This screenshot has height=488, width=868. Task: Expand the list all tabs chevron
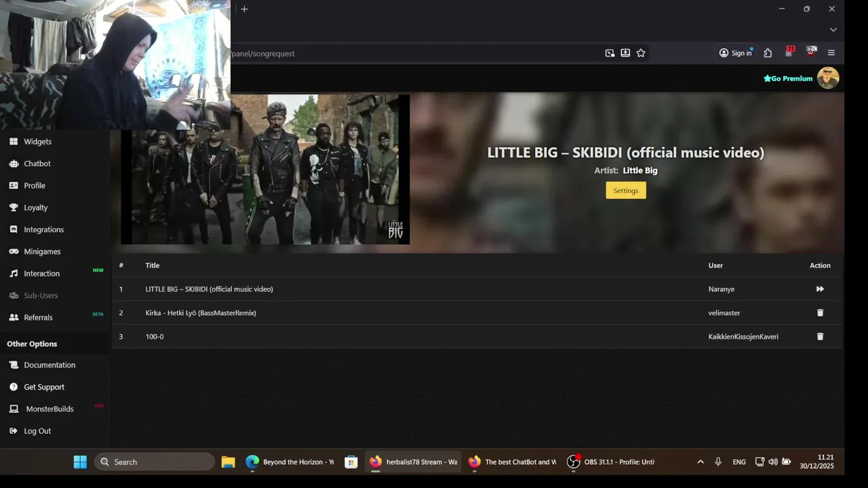coord(833,30)
